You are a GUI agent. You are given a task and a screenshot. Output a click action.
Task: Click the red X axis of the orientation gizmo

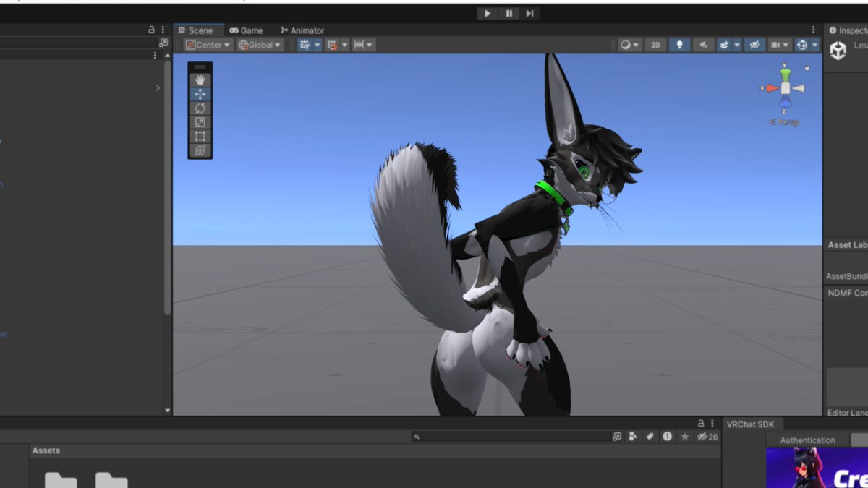771,88
